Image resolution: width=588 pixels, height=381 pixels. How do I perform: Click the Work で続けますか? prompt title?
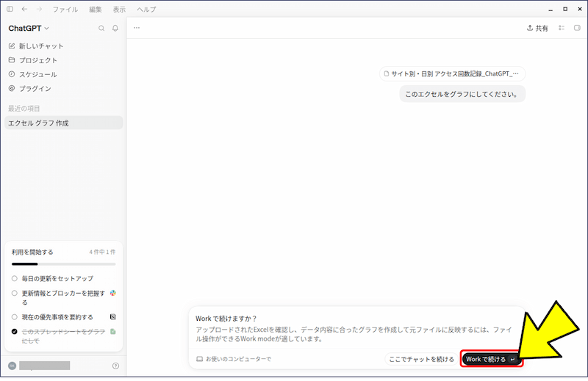click(226, 319)
